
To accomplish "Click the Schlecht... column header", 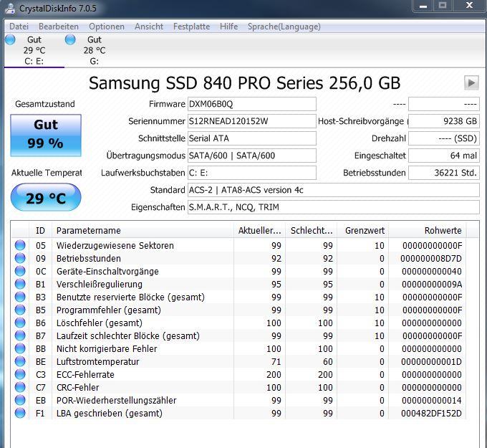I will click(x=312, y=230).
